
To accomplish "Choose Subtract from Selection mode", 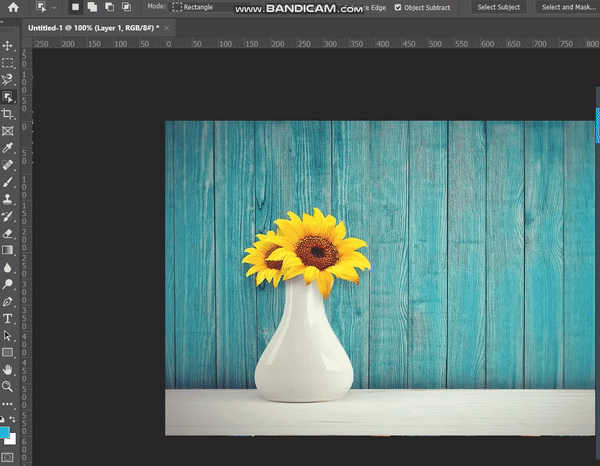I will tap(109, 7).
